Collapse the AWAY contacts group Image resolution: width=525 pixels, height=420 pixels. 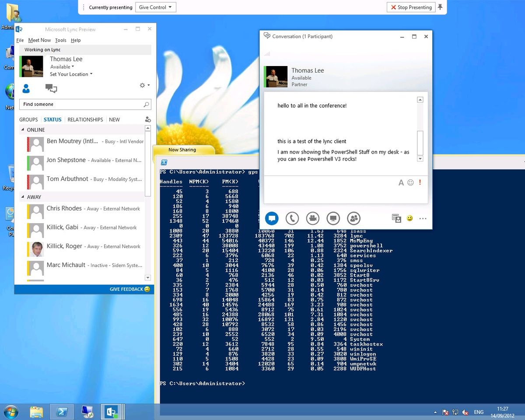(23, 197)
